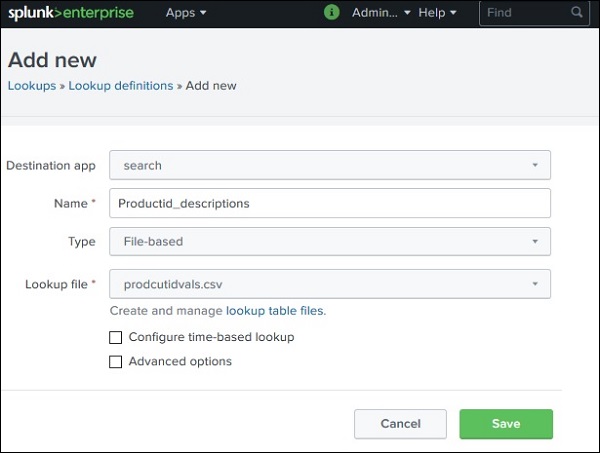Click the Cancel button
Image resolution: width=600 pixels, height=453 pixels.
click(400, 424)
